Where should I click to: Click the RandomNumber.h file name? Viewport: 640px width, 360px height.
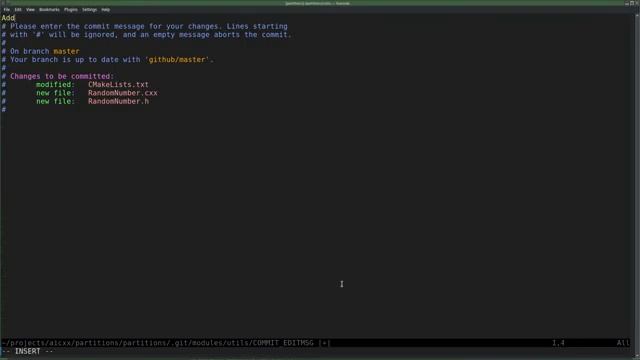tap(118, 101)
